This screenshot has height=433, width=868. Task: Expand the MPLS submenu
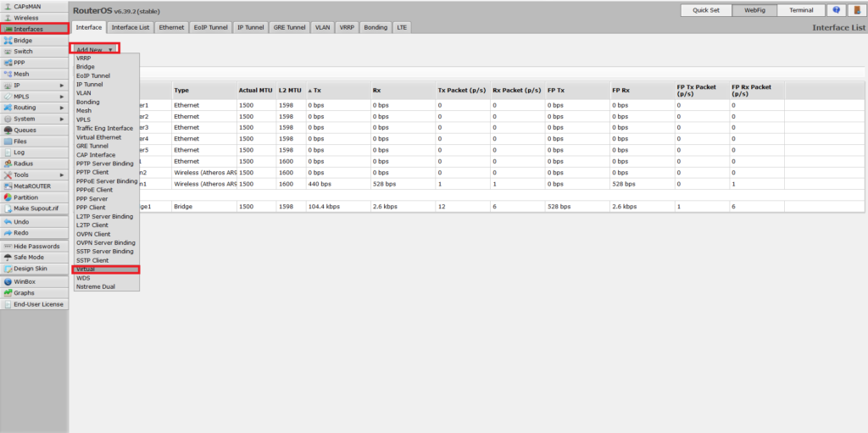tap(34, 97)
